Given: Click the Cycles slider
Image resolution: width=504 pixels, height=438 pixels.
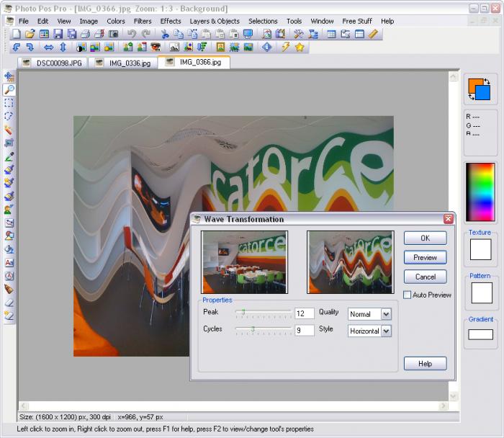Looking at the screenshot, I should [264, 330].
